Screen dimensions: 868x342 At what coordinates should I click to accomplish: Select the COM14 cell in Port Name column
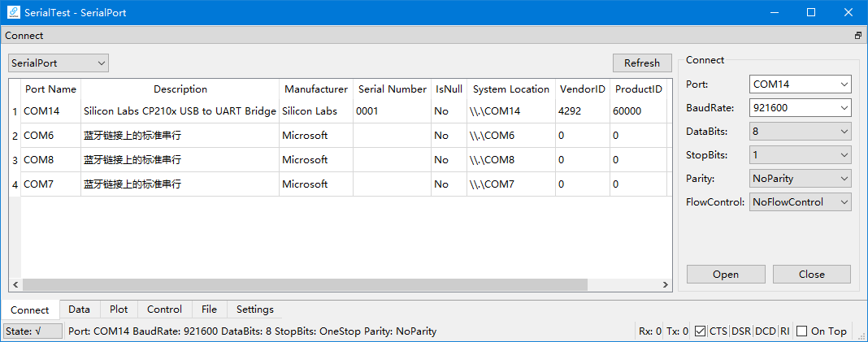[51, 111]
